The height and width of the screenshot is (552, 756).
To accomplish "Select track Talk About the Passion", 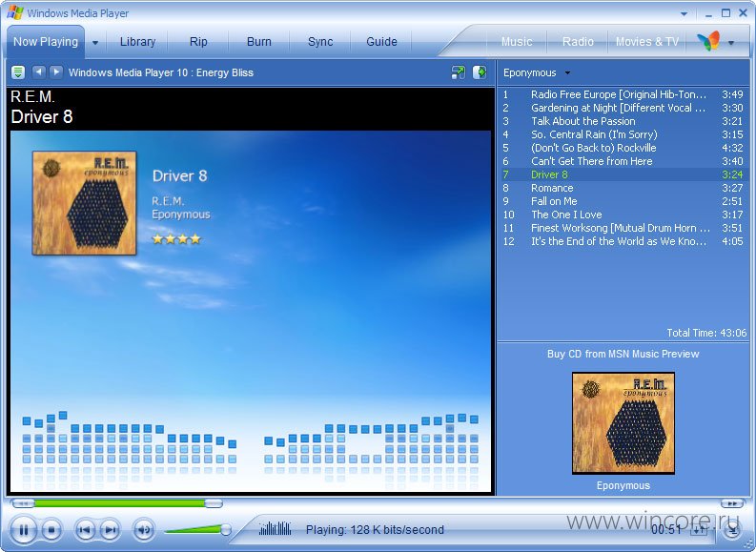I will point(623,121).
